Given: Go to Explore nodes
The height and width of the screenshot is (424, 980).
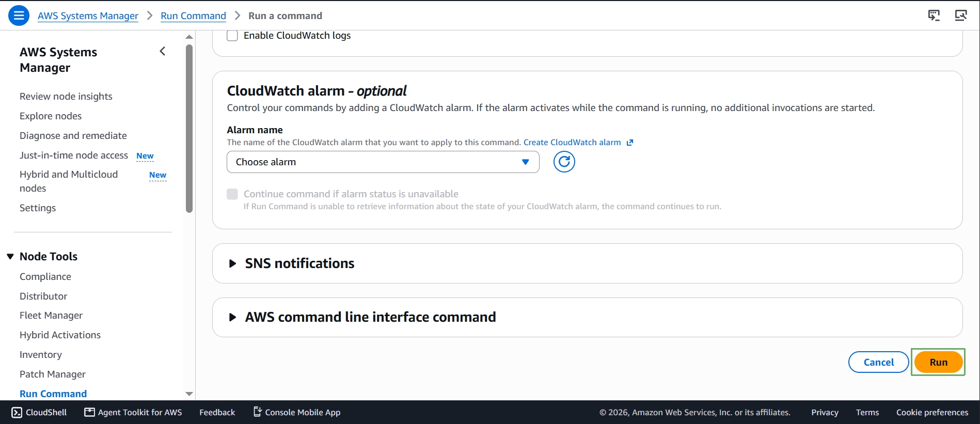Looking at the screenshot, I should tap(51, 116).
